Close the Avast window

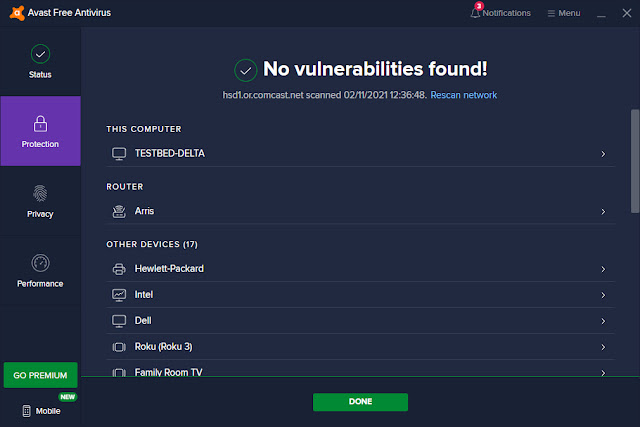click(627, 13)
